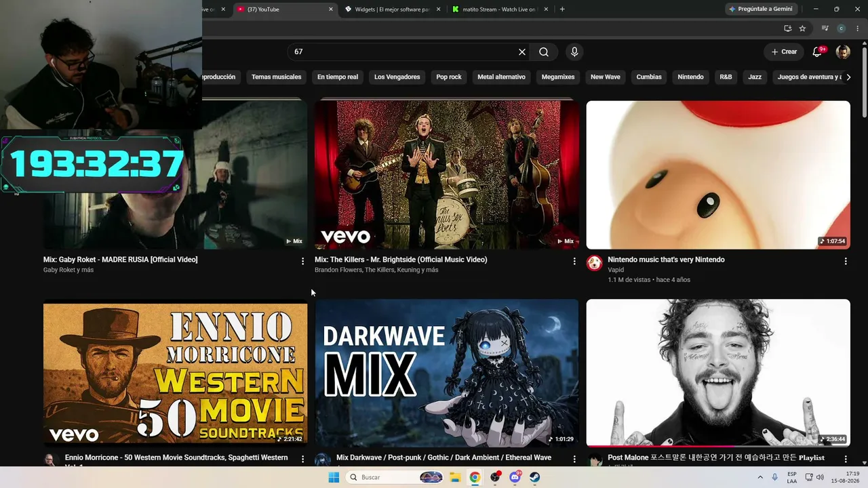Open Discord from the taskbar
Screen dimensions: 868x488
[515, 477]
